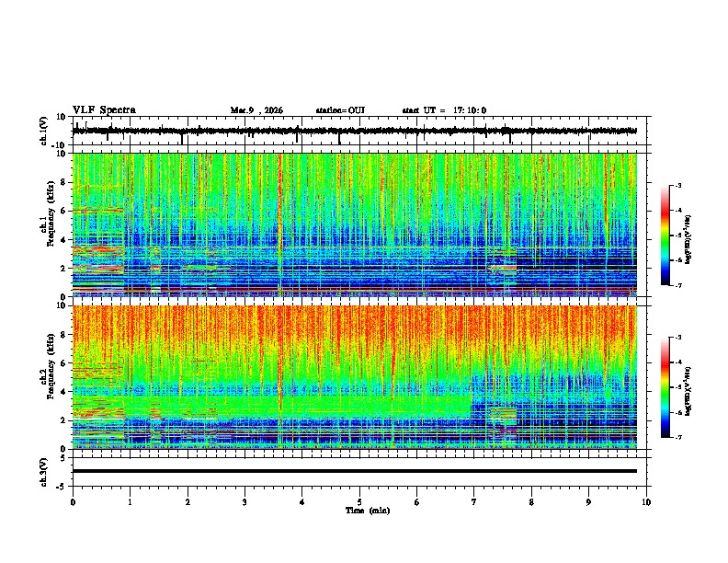This screenshot has height=563, width=728.
Task: Click the "9" tick on the Time axis
Action: pyautogui.click(x=588, y=502)
